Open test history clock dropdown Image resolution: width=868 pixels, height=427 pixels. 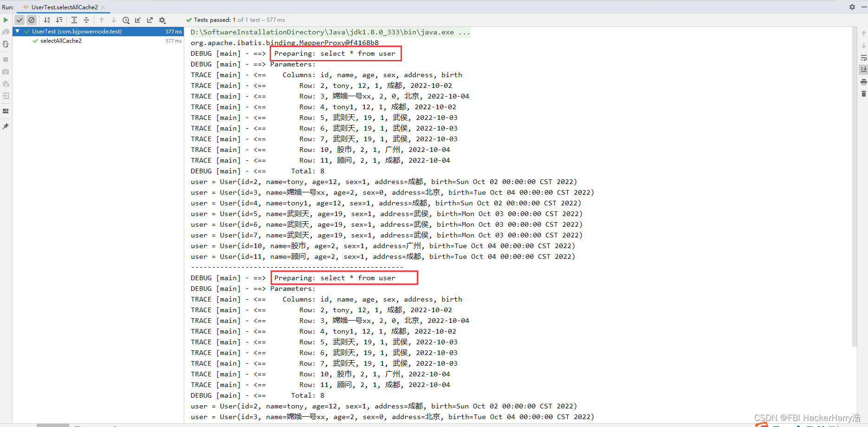126,20
